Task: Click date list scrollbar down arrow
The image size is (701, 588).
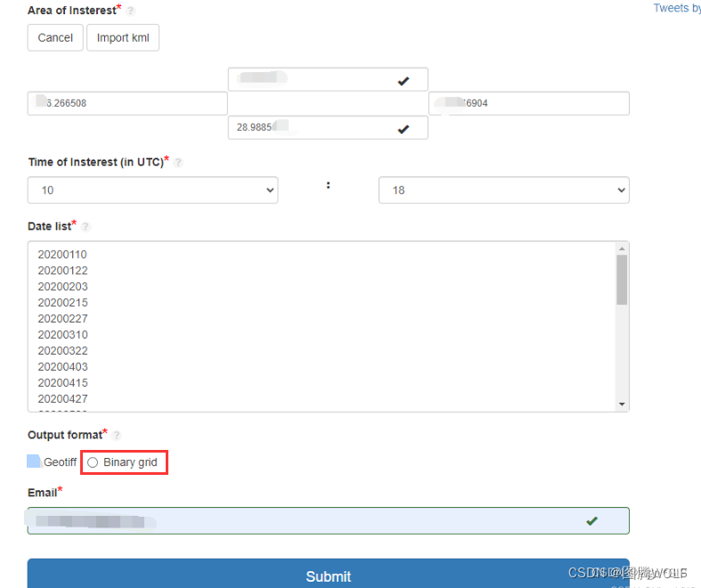Action: coord(622,404)
